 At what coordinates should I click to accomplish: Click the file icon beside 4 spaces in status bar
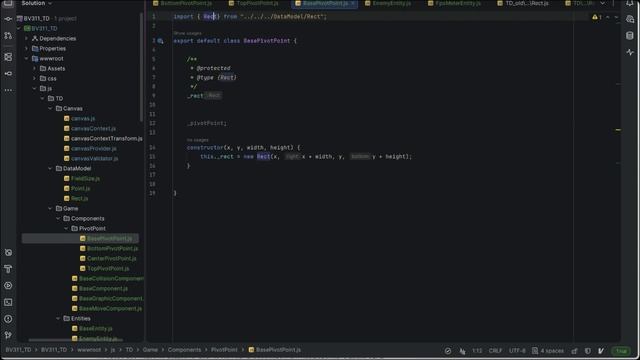(x=535, y=351)
